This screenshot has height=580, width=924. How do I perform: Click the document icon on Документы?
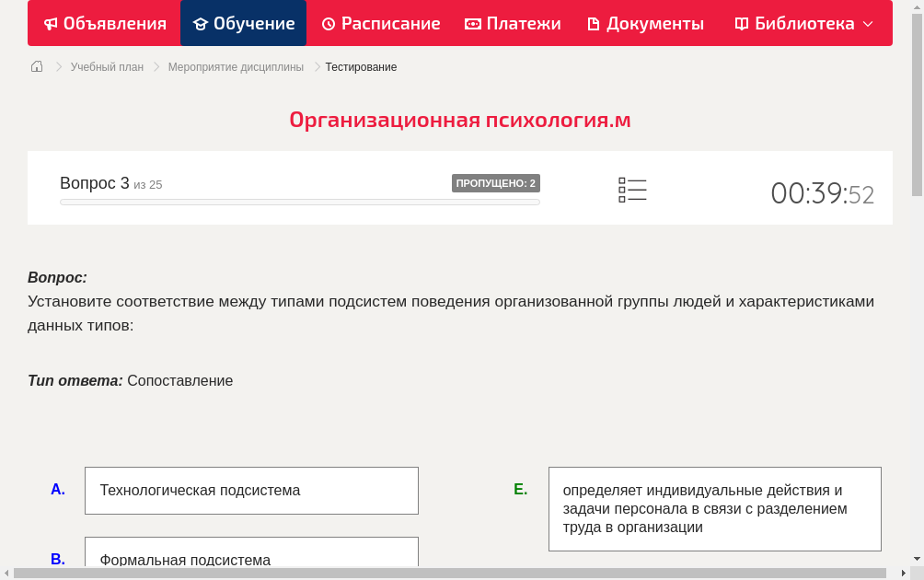(x=593, y=23)
